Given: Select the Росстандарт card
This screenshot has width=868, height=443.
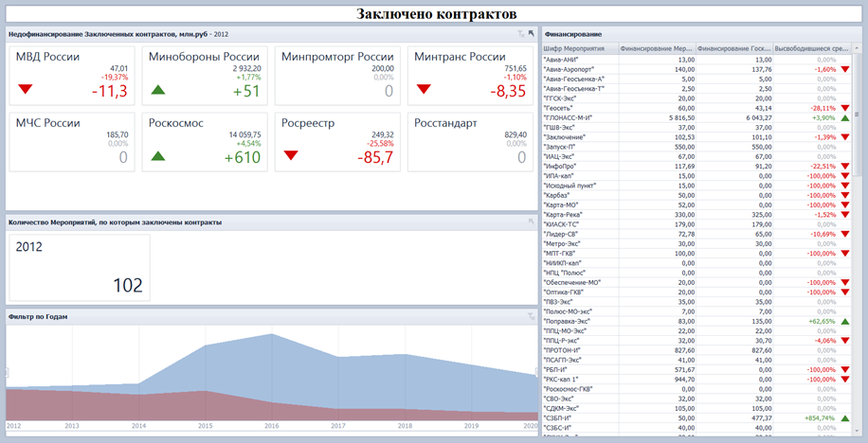Looking at the screenshot, I should 470,142.
